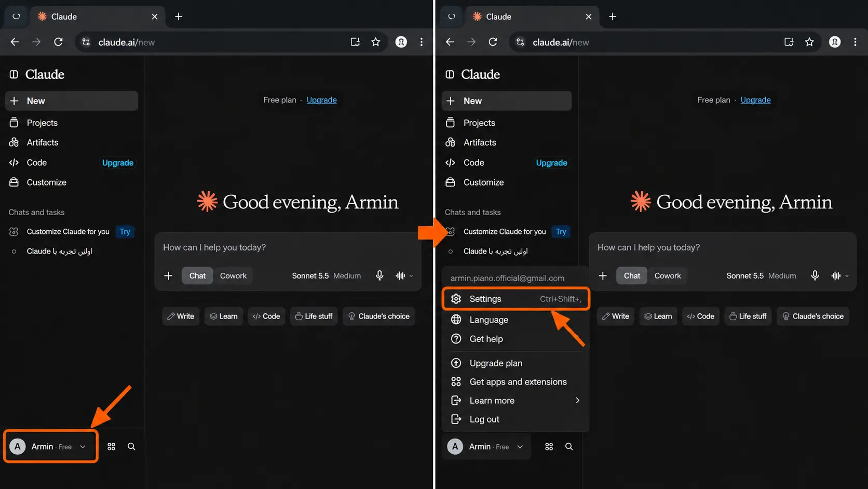This screenshot has height=489, width=868.
Task: Click Upgrade plan in account menu
Action: click(516, 363)
